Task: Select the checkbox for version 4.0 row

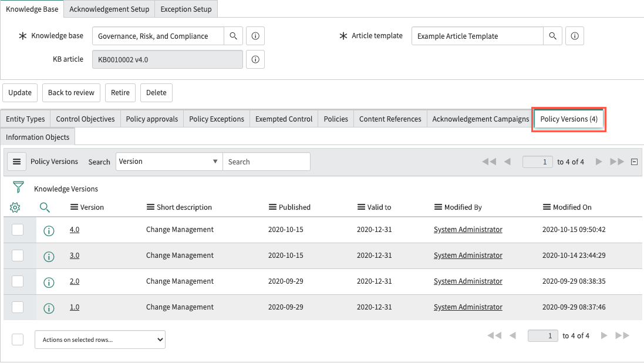Action: coord(18,230)
